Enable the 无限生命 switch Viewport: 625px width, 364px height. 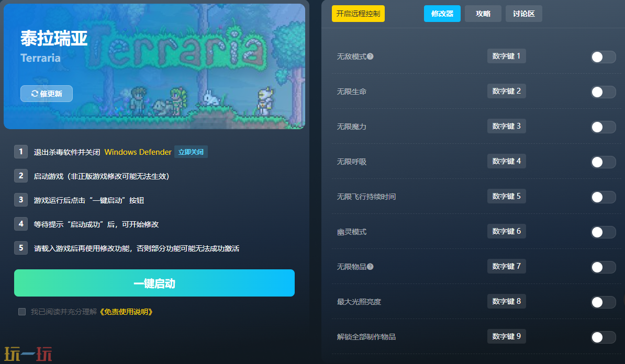[x=603, y=92]
